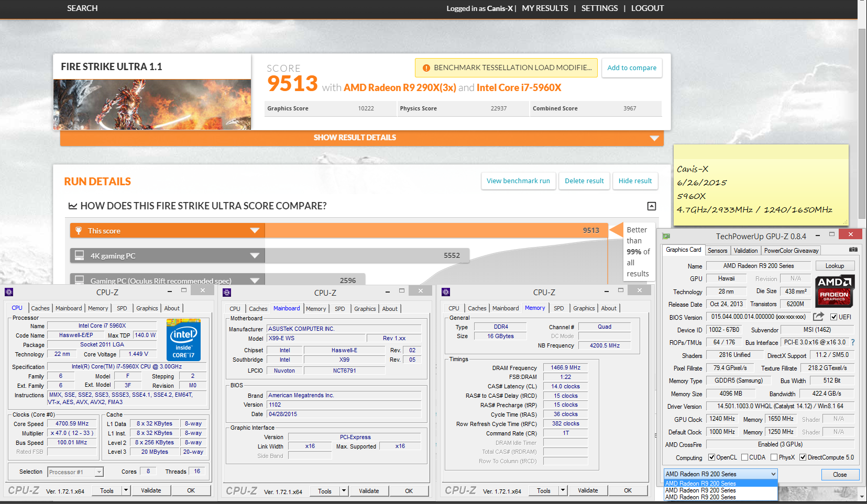Maximize the CPU-Z Memory window
This screenshot has width=867, height=504.
click(x=621, y=290)
